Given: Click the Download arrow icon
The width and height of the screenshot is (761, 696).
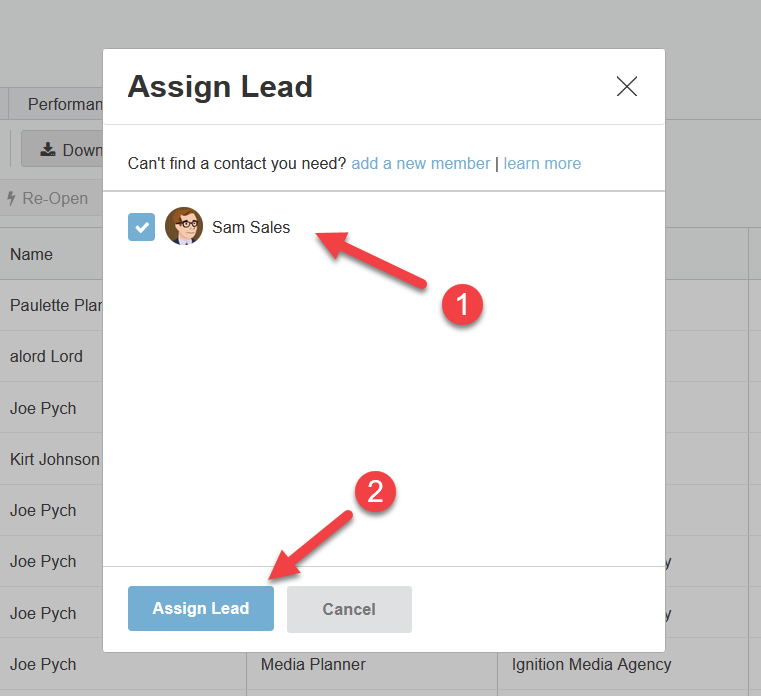Looking at the screenshot, I should 47,150.
